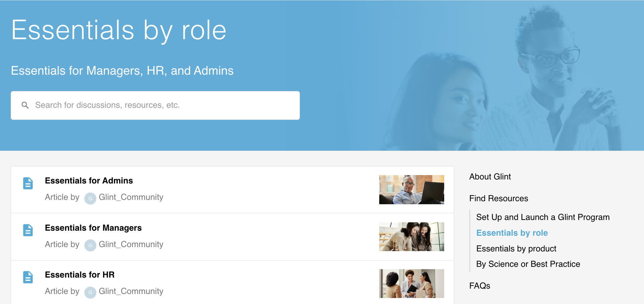Open Find Resources in the sidebar
This screenshot has height=304, width=644.
pyautogui.click(x=498, y=198)
